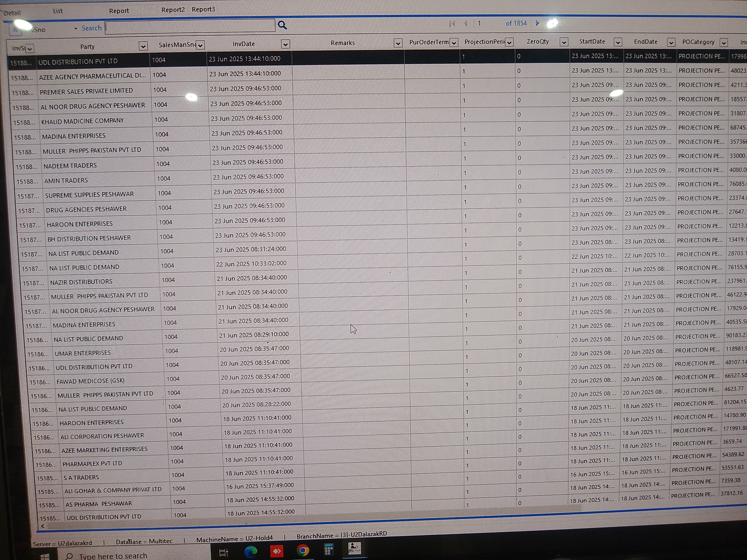Click inside the Search text box
Viewport: 747px width, 560px height.
pos(190,27)
